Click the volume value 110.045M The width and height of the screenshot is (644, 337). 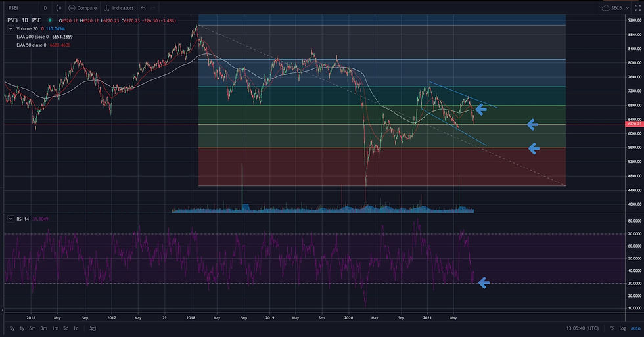(55, 29)
